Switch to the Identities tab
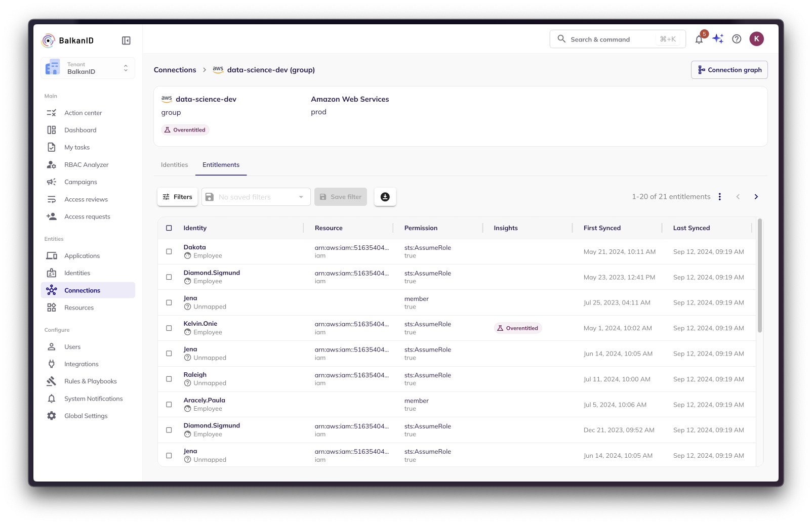 pyautogui.click(x=174, y=165)
